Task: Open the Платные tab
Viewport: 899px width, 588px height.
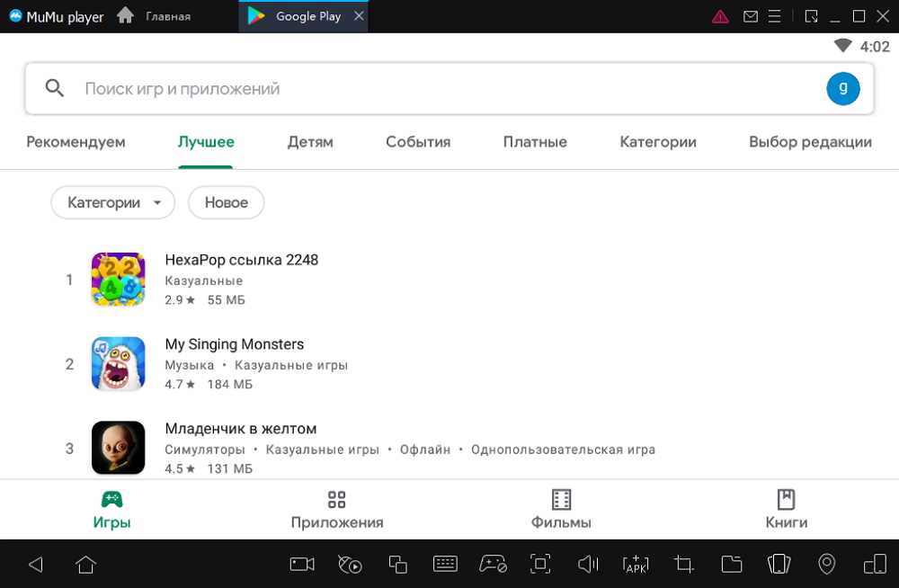Action: (535, 142)
